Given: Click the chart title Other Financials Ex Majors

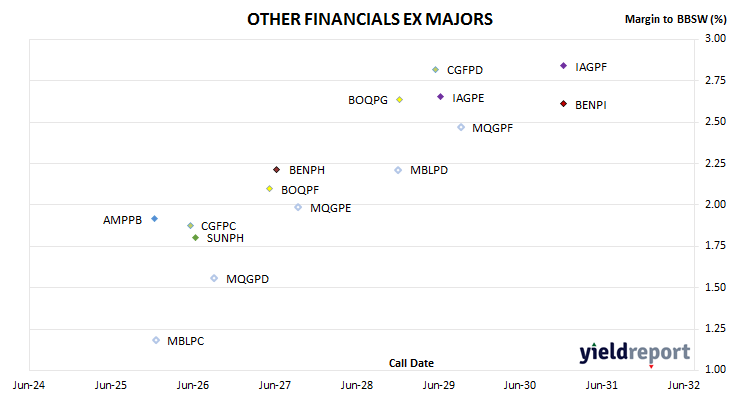Looking at the screenshot, I should [x=370, y=20].
